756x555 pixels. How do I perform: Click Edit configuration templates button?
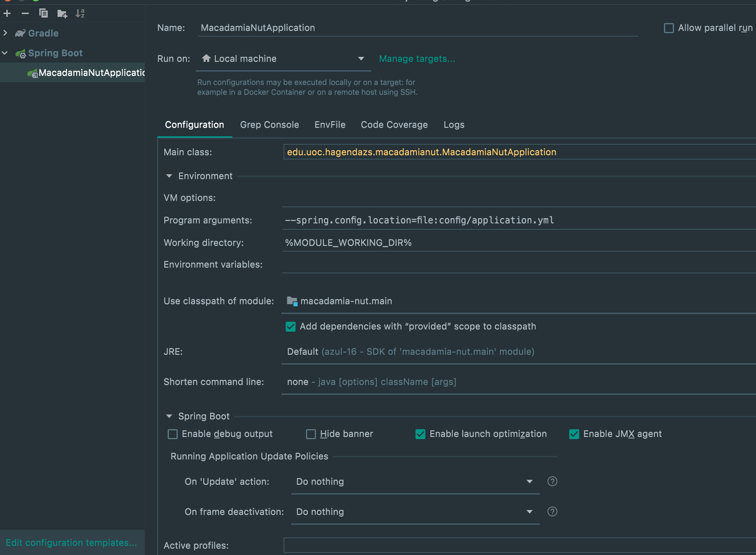tap(71, 542)
